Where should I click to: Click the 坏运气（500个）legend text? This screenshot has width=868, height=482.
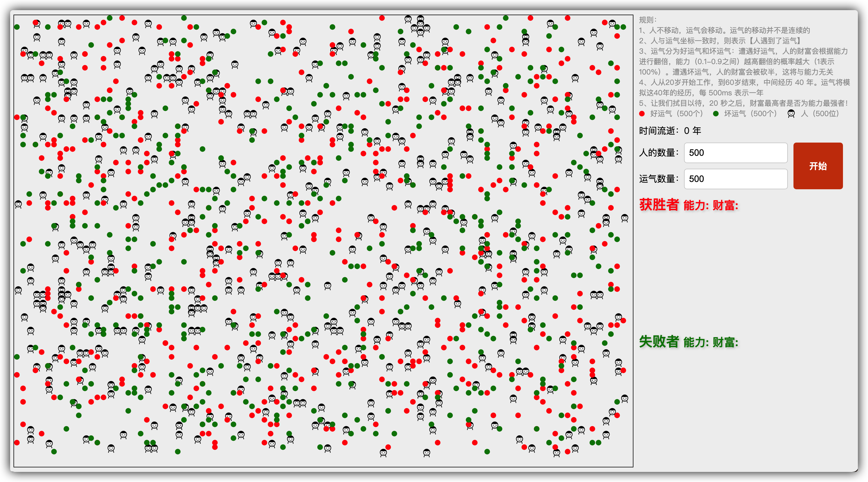point(750,114)
